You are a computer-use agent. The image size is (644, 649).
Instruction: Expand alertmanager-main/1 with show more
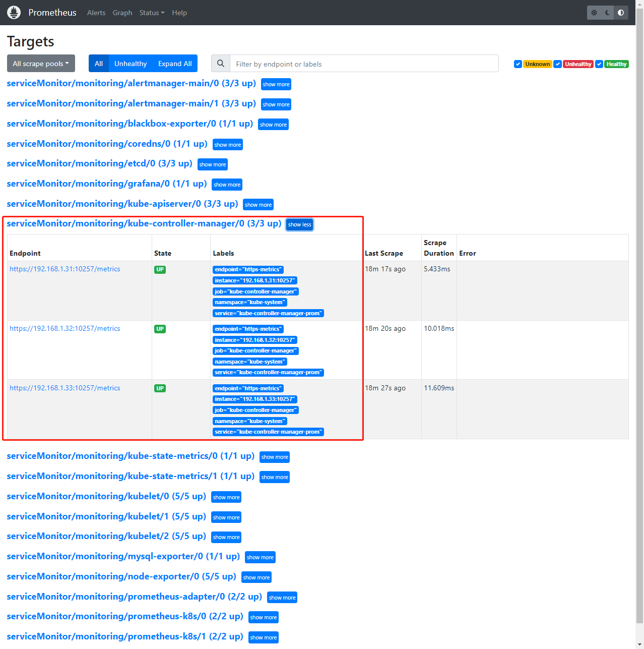[276, 104]
